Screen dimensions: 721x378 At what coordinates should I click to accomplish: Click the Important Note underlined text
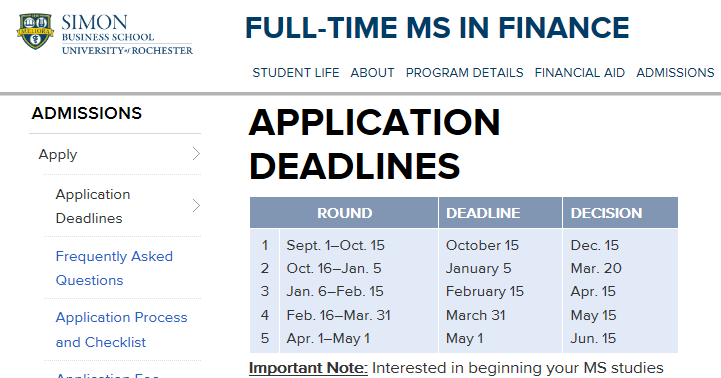tap(308, 368)
